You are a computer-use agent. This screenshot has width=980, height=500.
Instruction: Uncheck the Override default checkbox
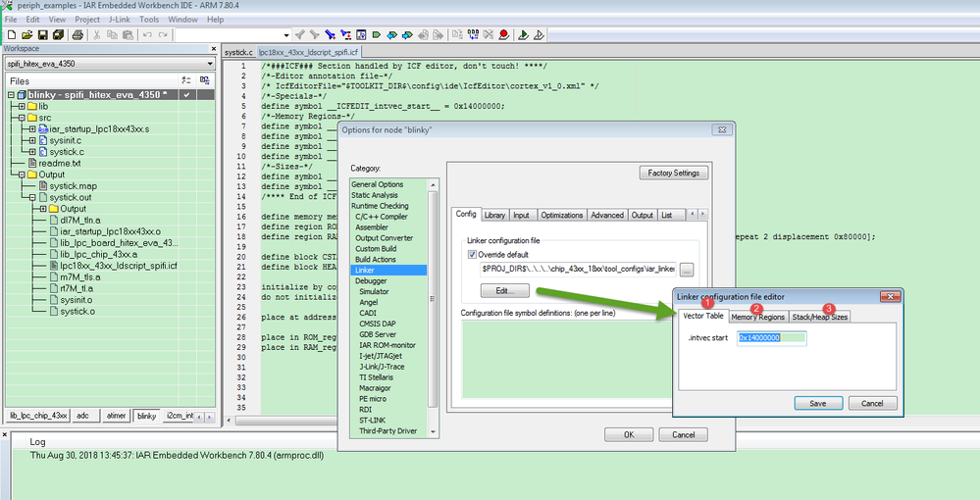coord(473,255)
